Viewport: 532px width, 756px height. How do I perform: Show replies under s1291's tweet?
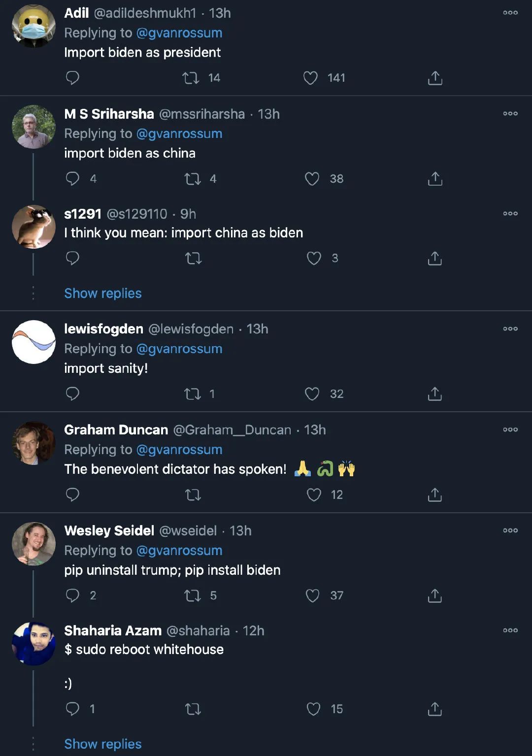tap(103, 294)
